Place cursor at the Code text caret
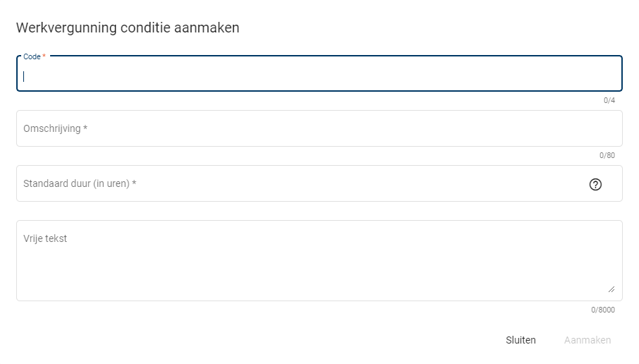The height and width of the screenshot is (364, 639). pyautogui.click(x=24, y=76)
